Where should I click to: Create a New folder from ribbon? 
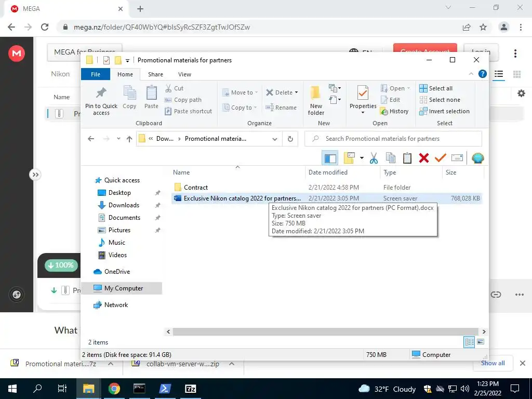(x=316, y=100)
